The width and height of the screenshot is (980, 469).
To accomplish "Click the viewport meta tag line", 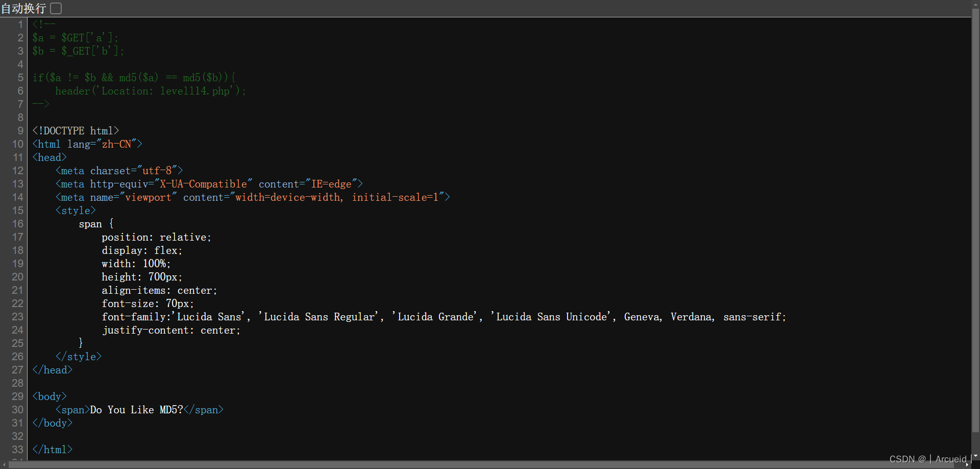I will point(253,197).
